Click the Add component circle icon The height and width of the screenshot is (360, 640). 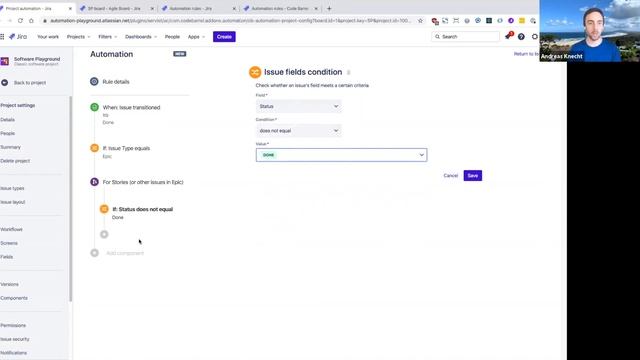pos(94,253)
